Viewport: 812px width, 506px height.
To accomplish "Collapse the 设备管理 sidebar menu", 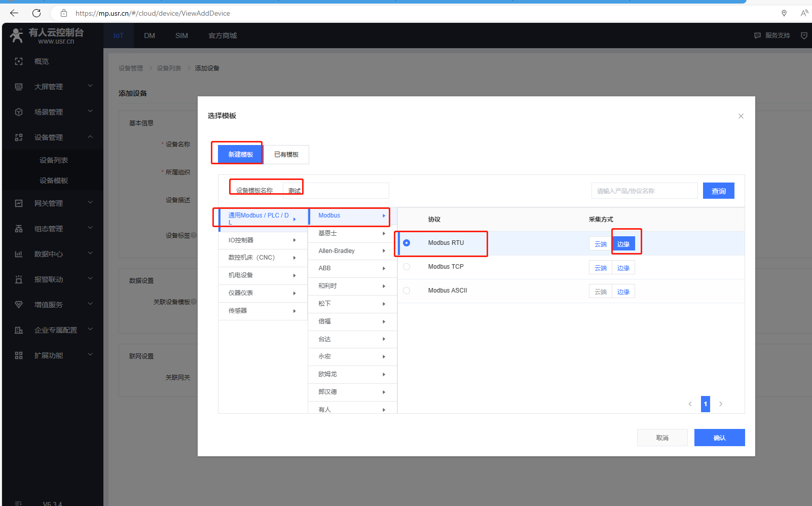I will click(90, 137).
